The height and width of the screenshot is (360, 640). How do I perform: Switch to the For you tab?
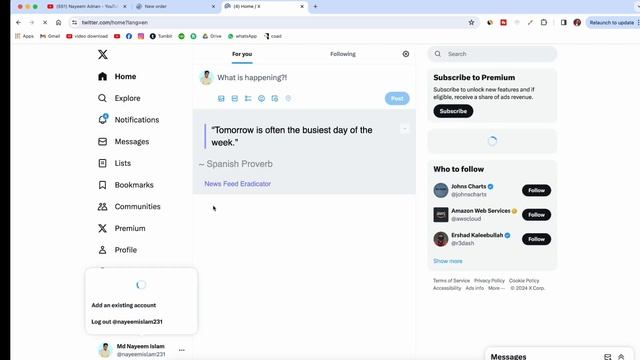point(242,54)
